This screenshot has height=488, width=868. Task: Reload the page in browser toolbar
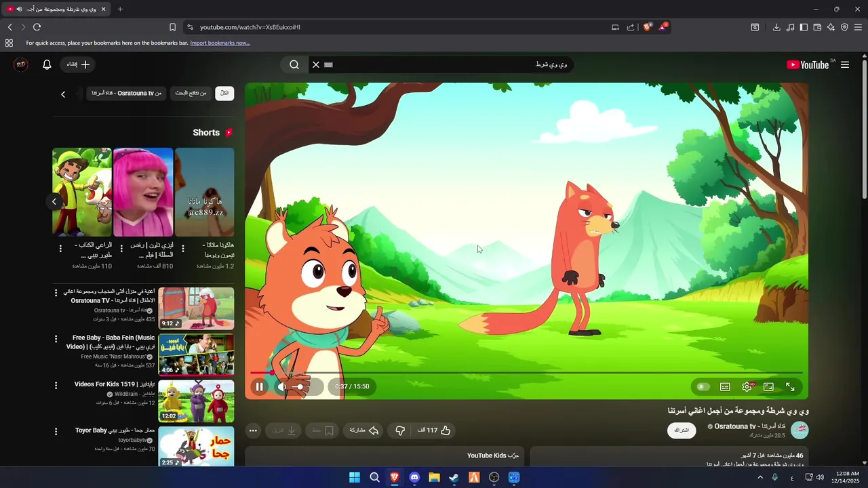point(37,27)
